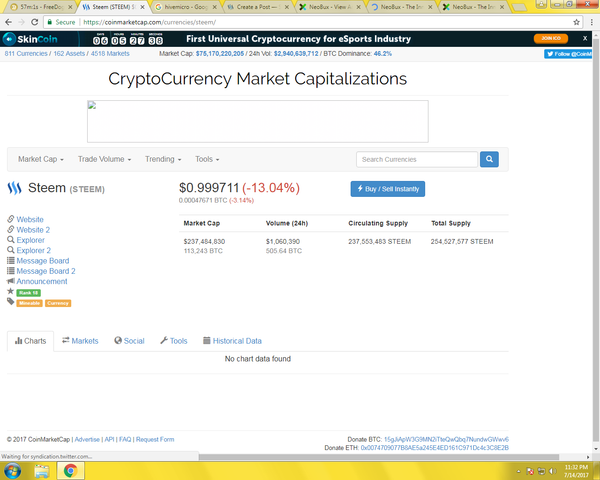Click the 4518 Markets link
Viewport: 600px width, 480px height.
110,54
